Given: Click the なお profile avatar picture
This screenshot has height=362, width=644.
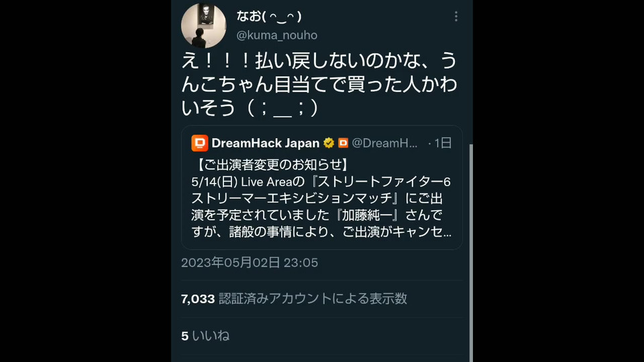Looking at the screenshot, I should [203, 25].
